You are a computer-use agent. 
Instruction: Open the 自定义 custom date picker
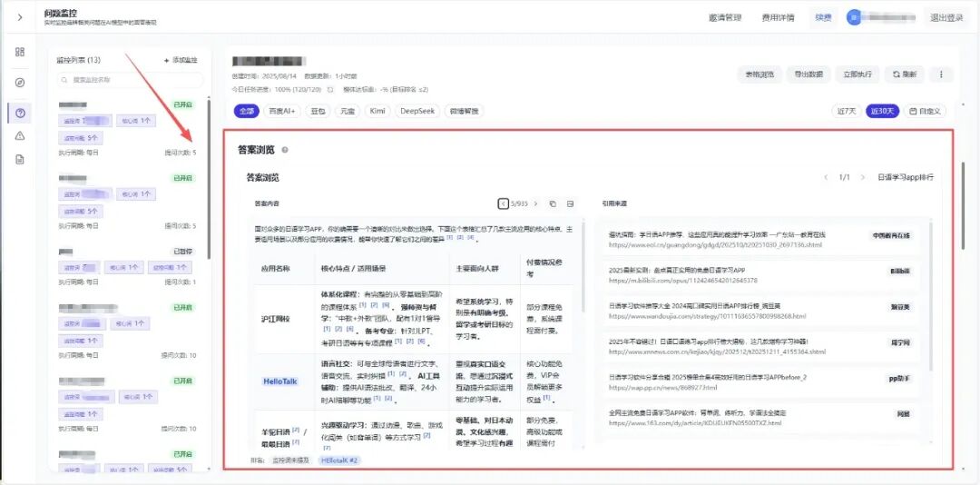[x=925, y=111]
